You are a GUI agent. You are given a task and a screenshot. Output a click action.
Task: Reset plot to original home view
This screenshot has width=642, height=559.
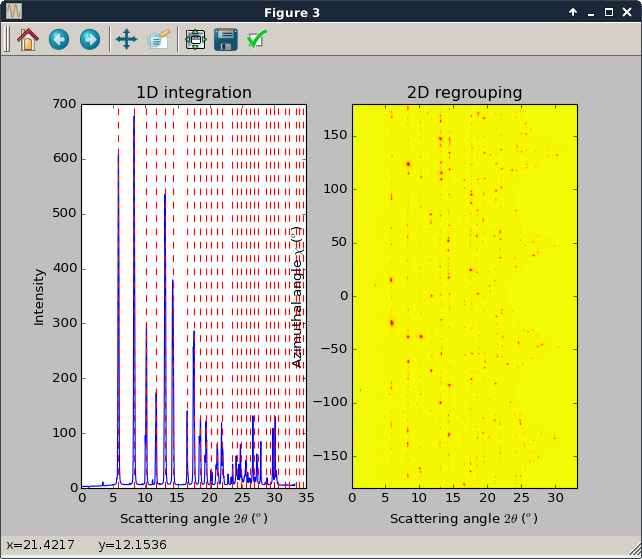tap(27, 39)
